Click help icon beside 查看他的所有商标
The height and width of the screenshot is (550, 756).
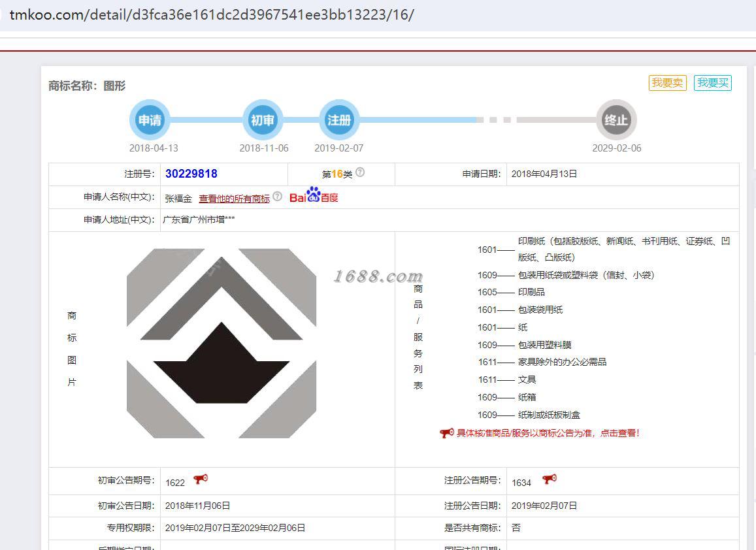point(277,196)
